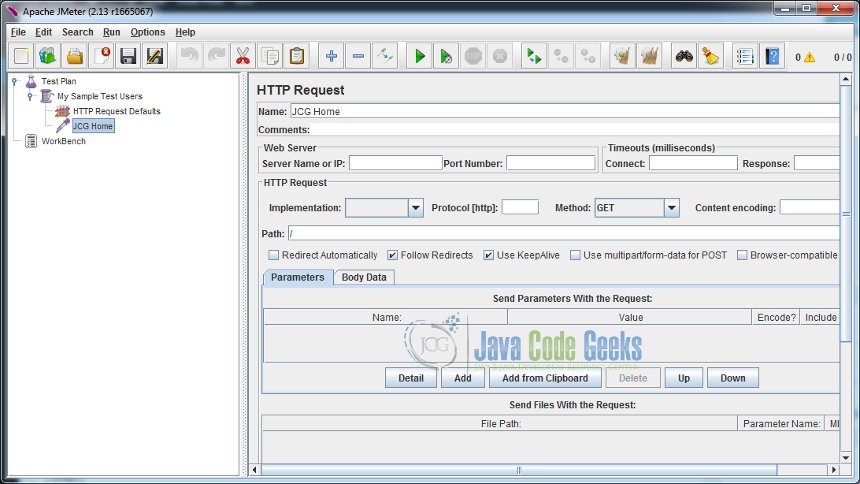Open the Function helper list icon

[x=745, y=56]
